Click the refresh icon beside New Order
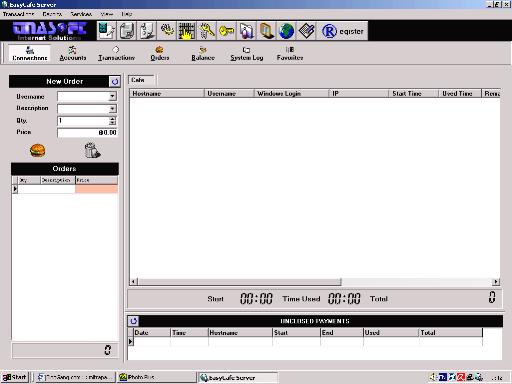 (114, 82)
